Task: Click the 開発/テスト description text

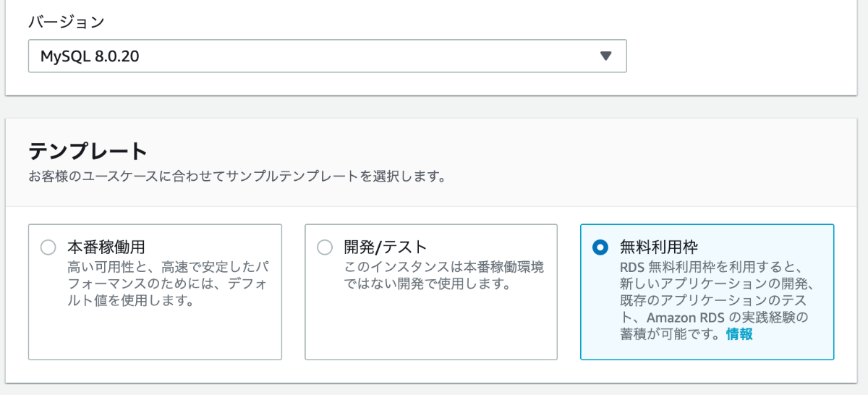Action: [443, 276]
